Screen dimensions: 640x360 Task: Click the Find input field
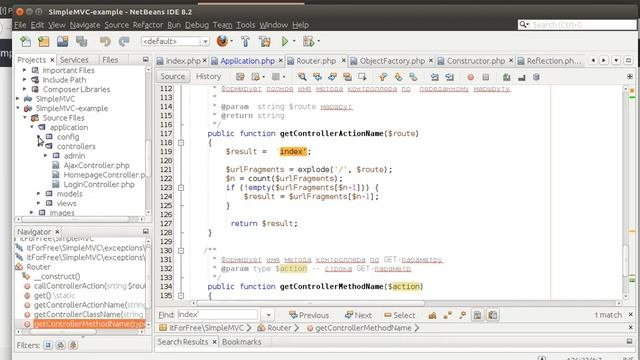[217, 315]
